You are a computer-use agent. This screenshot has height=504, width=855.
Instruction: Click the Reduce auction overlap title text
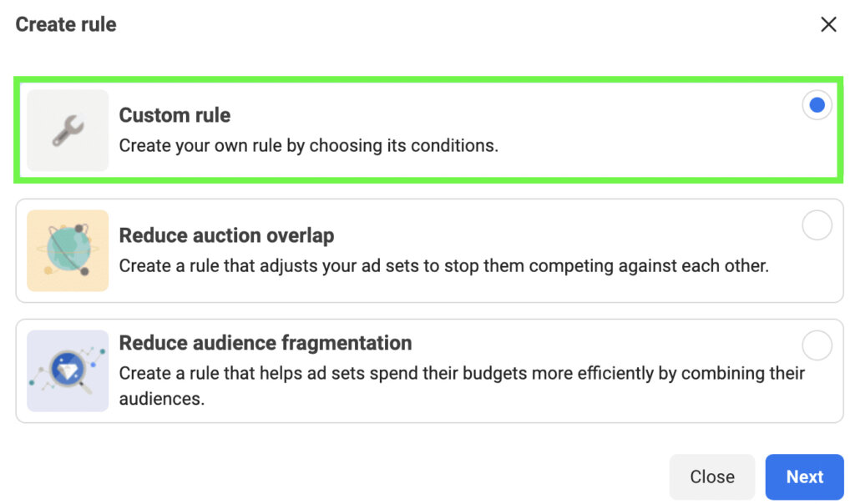pyautogui.click(x=225, y=235)
